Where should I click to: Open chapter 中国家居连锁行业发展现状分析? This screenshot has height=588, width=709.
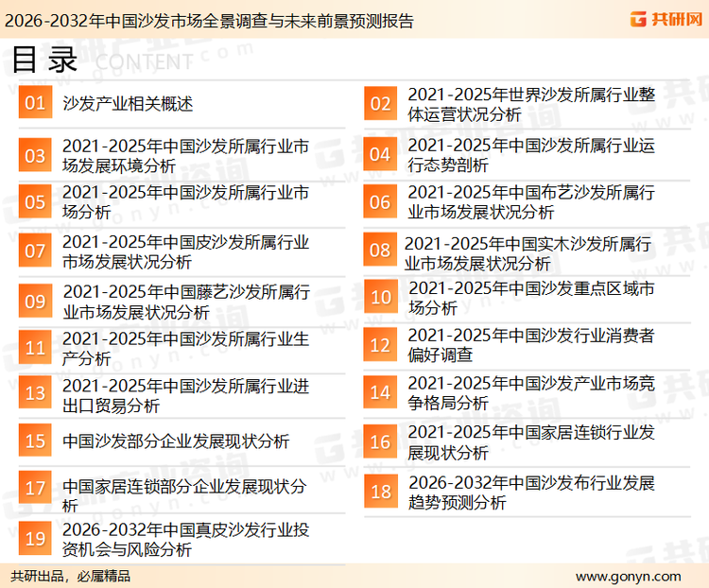531,441
